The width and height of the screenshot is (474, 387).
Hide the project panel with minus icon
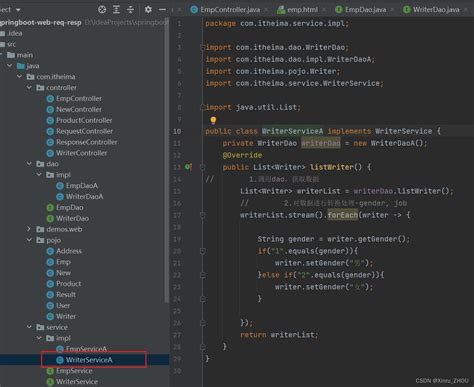point(162,10)
